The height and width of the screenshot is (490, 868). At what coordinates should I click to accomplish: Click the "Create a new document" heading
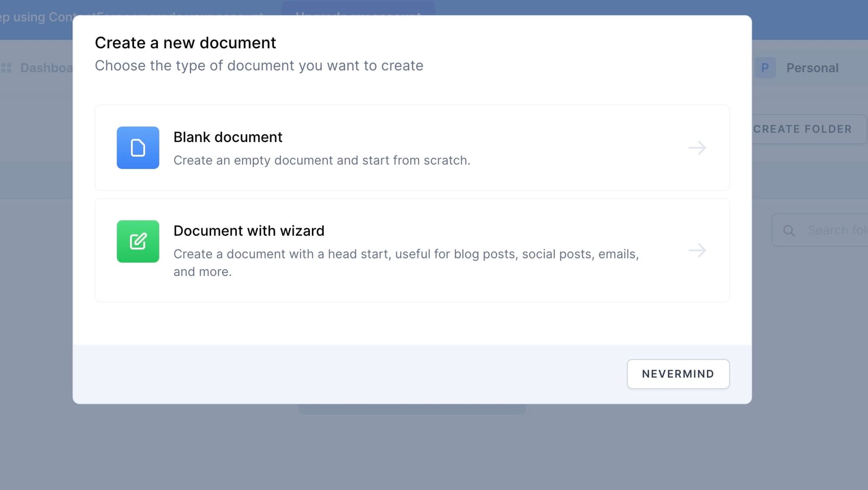pyautogui.click(x=186, y=43)
